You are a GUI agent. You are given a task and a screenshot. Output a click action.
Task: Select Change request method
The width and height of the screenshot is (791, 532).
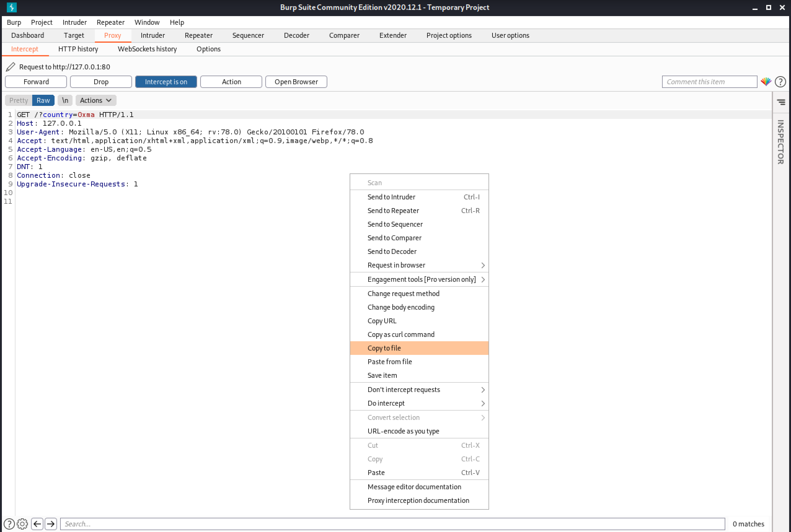point(419,294)
